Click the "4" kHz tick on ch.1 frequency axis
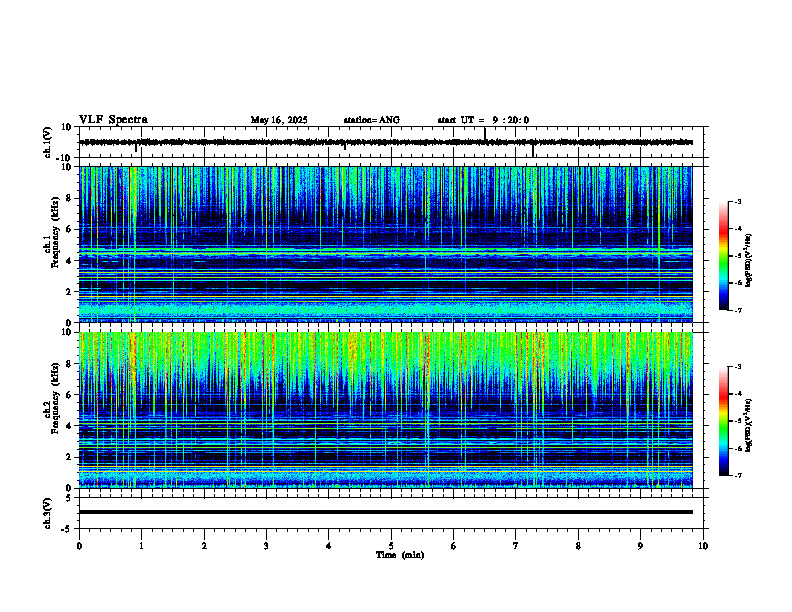Viewport: 792px width, 612px height. [69, 261]
